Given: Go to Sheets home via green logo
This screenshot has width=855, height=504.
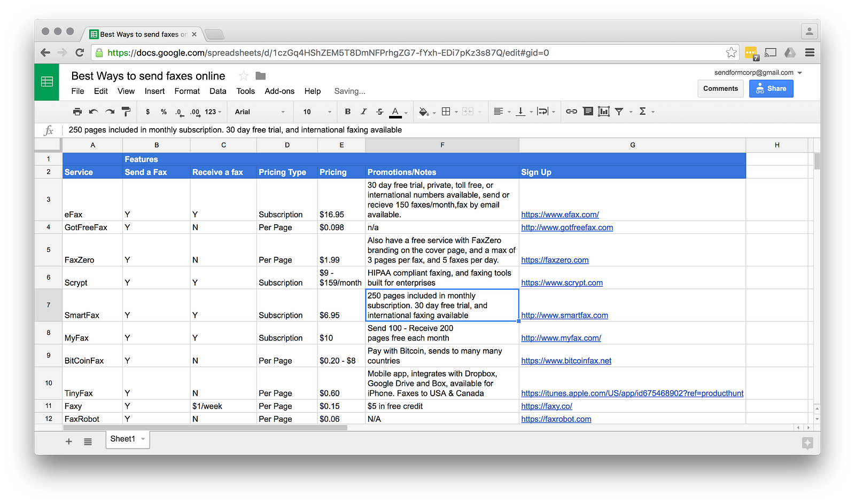Looking at the screenshot, I should point(47,82).
